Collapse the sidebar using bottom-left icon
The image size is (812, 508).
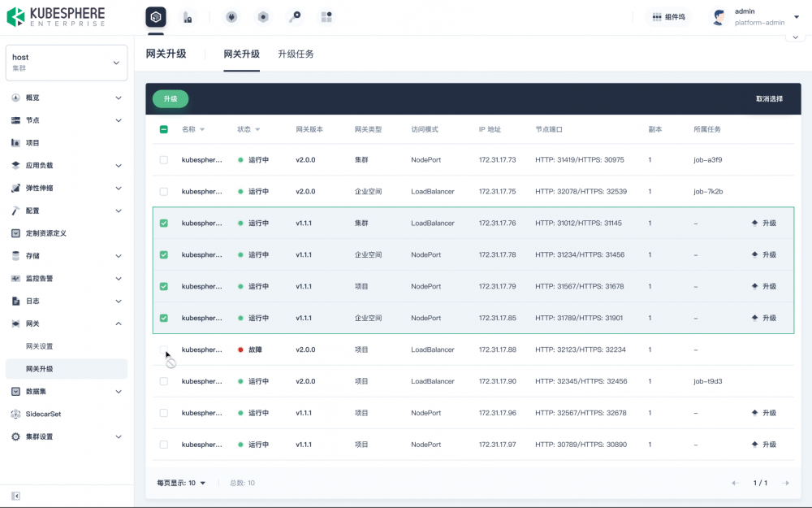[15, 496]
